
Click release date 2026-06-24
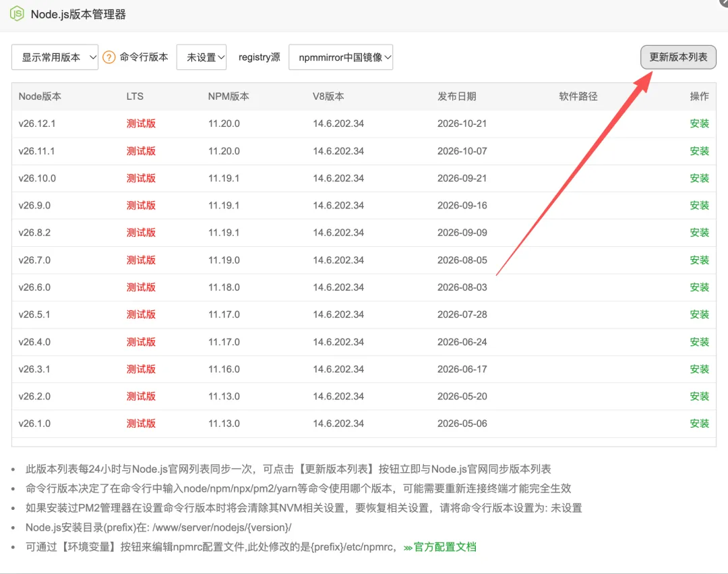coord(462,342)
